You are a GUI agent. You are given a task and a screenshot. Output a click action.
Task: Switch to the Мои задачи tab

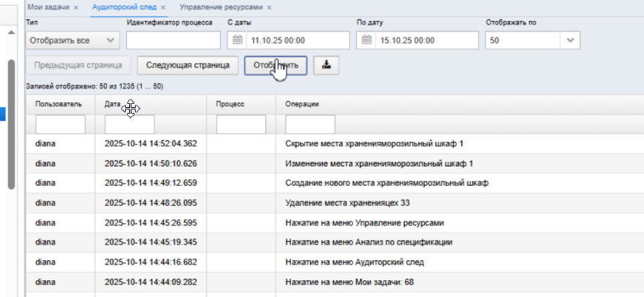48,7
